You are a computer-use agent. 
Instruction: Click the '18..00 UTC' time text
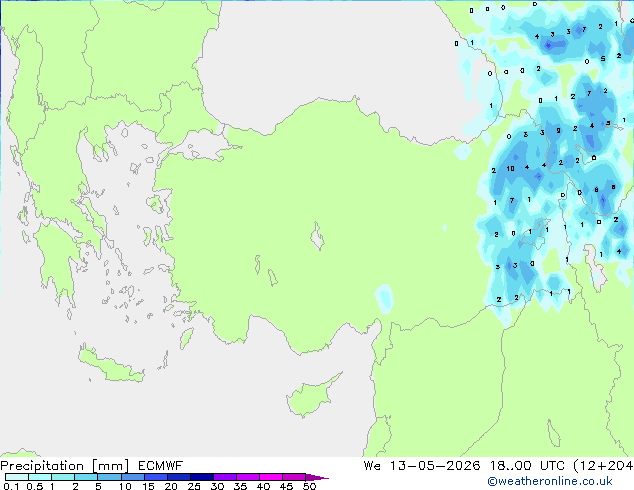coord(527,466)
